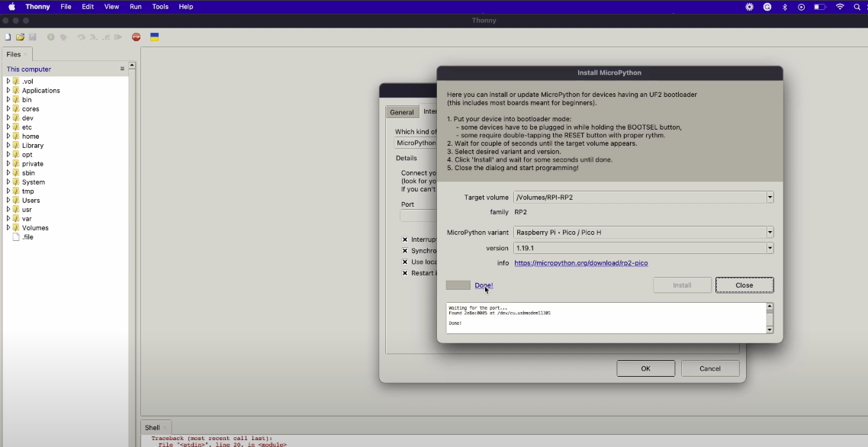The image size is (868, 447).
Task: Open the MicroPython variant dropdown
Action: point(770,232)
